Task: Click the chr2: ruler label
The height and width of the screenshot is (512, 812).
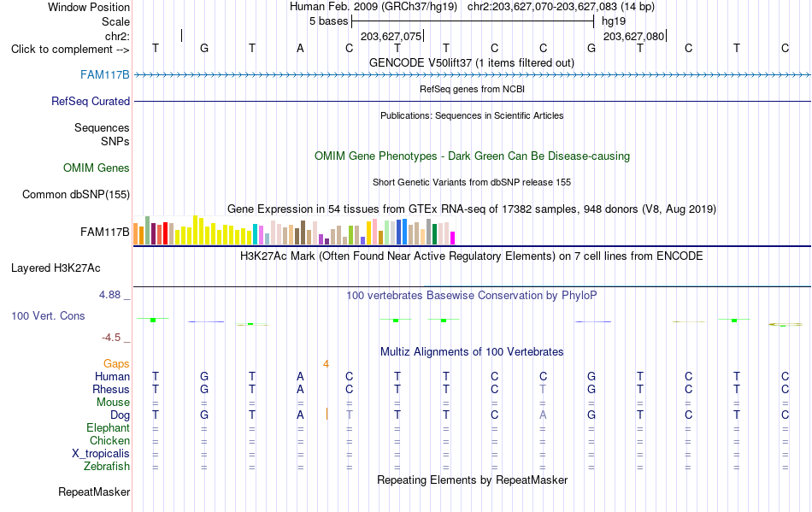Action: (118, 36)
